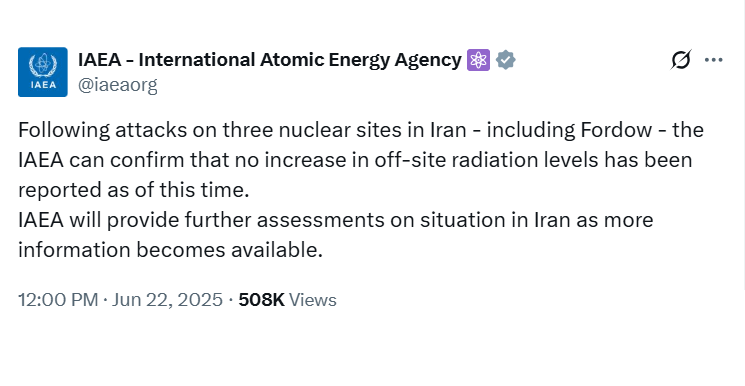Open the Grok explain-post icon
This screenshot has width=745, height=386.
point(681,60)
